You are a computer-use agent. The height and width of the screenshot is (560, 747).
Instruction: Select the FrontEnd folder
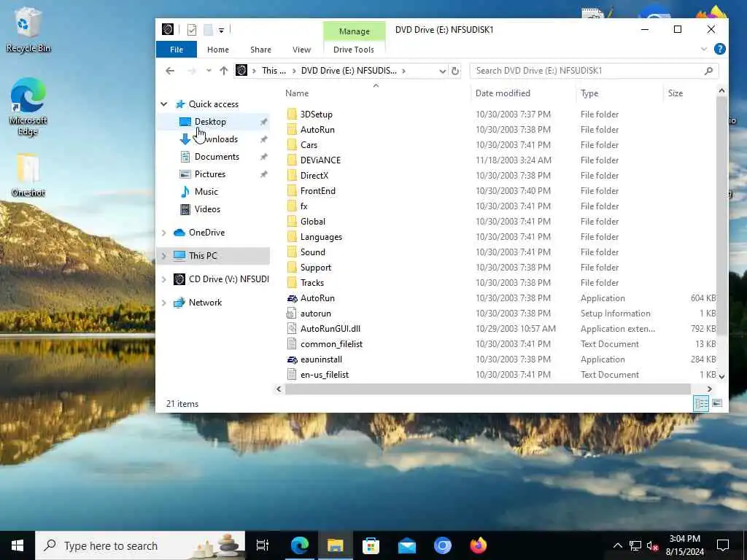point(318,191)
